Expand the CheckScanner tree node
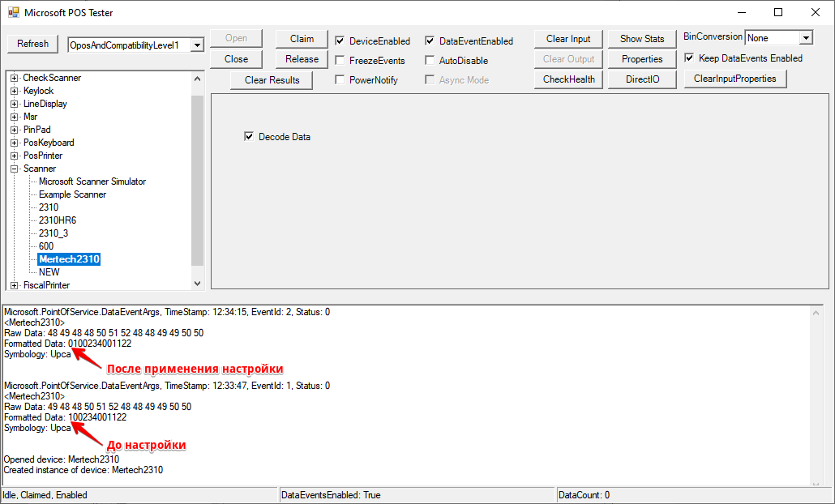 [15, 78]
